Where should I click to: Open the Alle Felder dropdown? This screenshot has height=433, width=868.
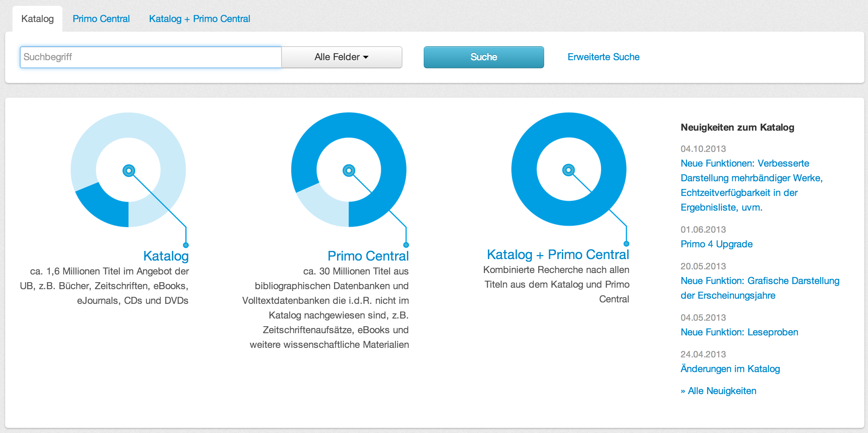(x=341, y=57)
